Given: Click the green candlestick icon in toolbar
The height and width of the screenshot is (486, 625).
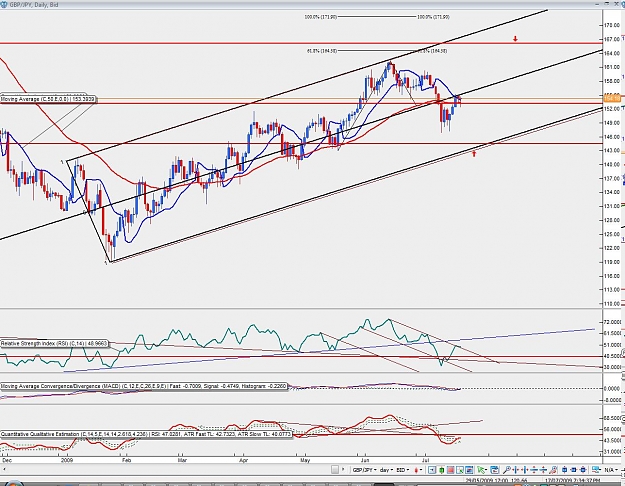Looking at the screenshot, I should (441, 470).
